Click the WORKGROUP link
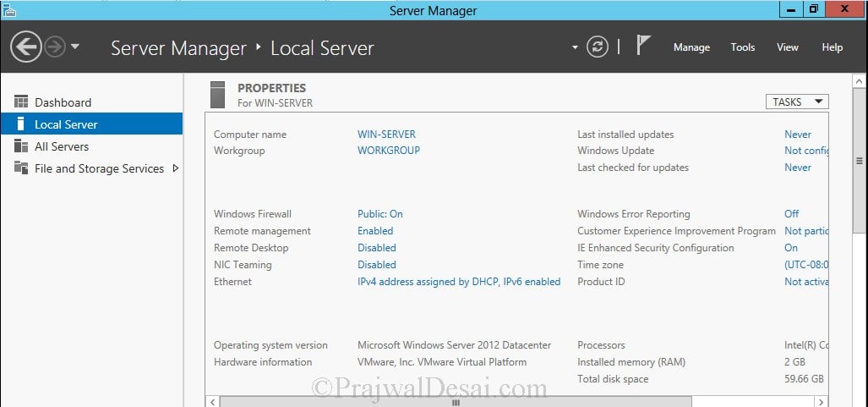Image resolution: width=868 pixels, height=407 pixels. tap(389, 151)
